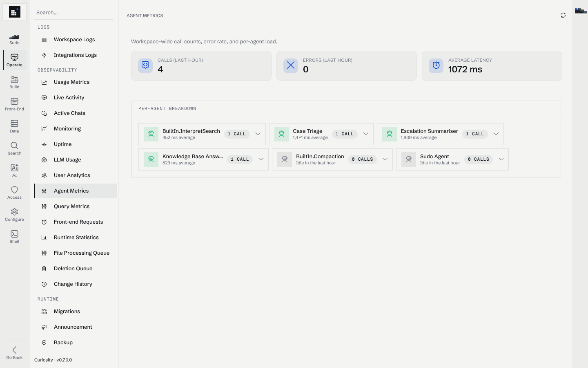Click the 452 ms average text
The width and height of the screenshot is (588, 368).
(179, 138)
